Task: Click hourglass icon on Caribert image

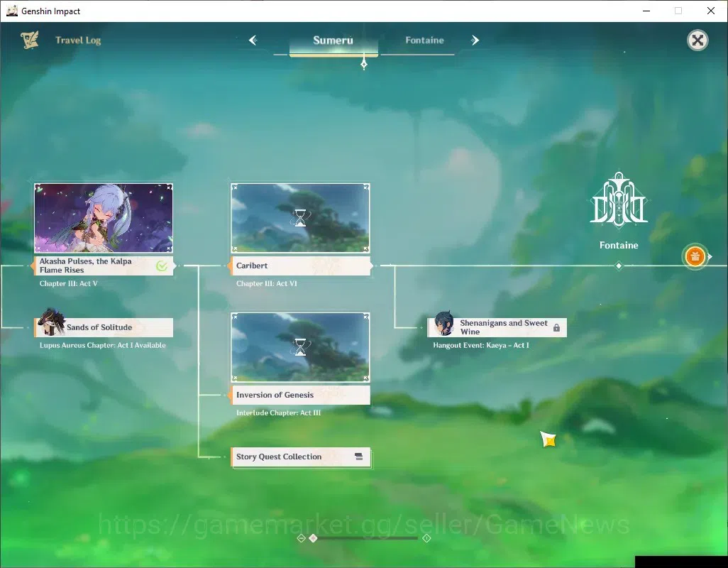Action: coord(300,217)
